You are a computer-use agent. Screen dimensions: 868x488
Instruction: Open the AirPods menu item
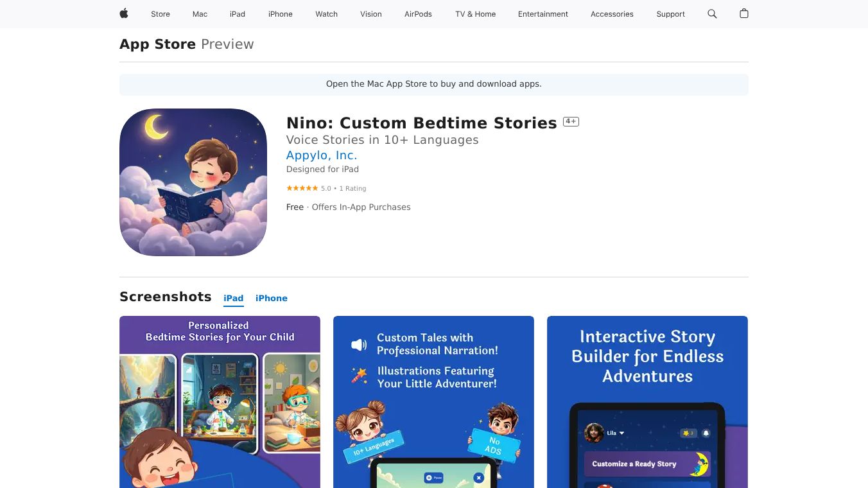coord(418,14)
